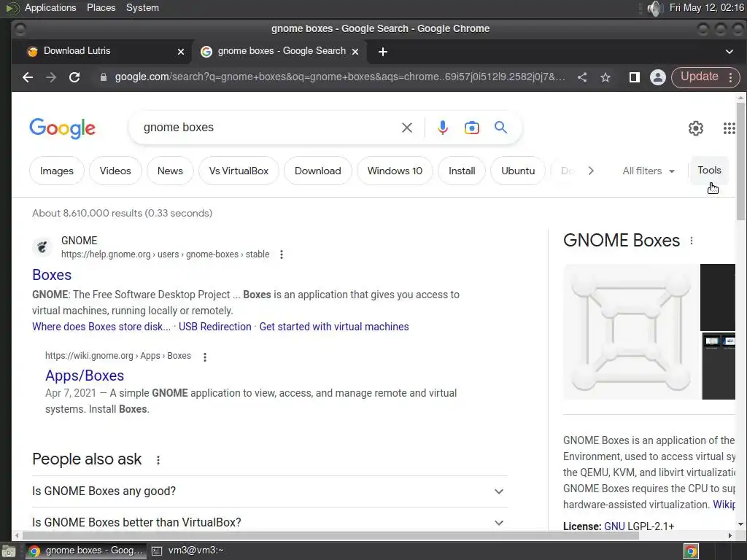The width and height of the screenshot is (747, 560).
Task: Submit search with the magnifier icon
Action: point(500,127)
